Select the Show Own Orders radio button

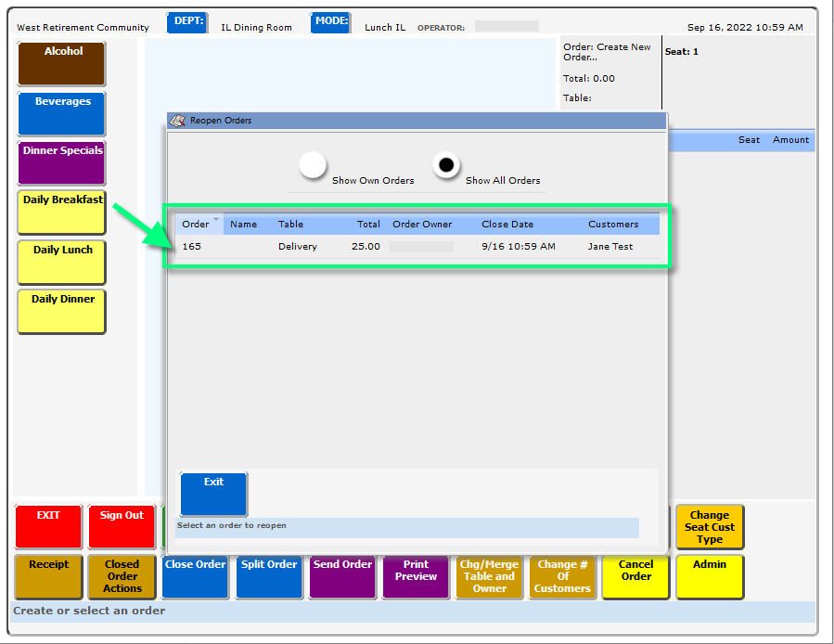point(314,165)
